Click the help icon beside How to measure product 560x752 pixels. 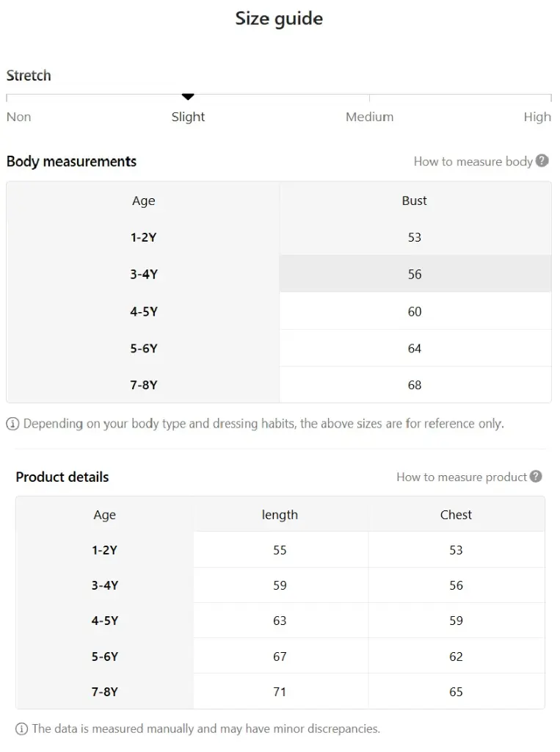tap(537, 477)
